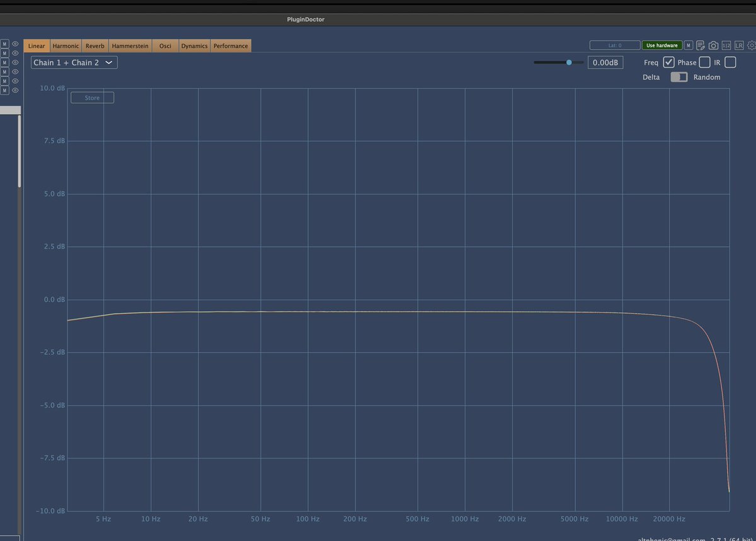Toggle the topmost eye icon in left panel

pos(15,44)
